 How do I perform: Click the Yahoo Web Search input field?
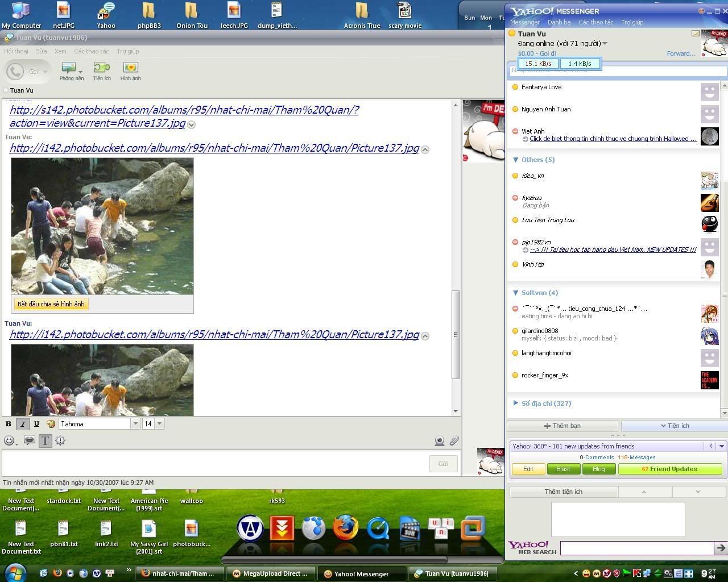click(x=636, y=548)
